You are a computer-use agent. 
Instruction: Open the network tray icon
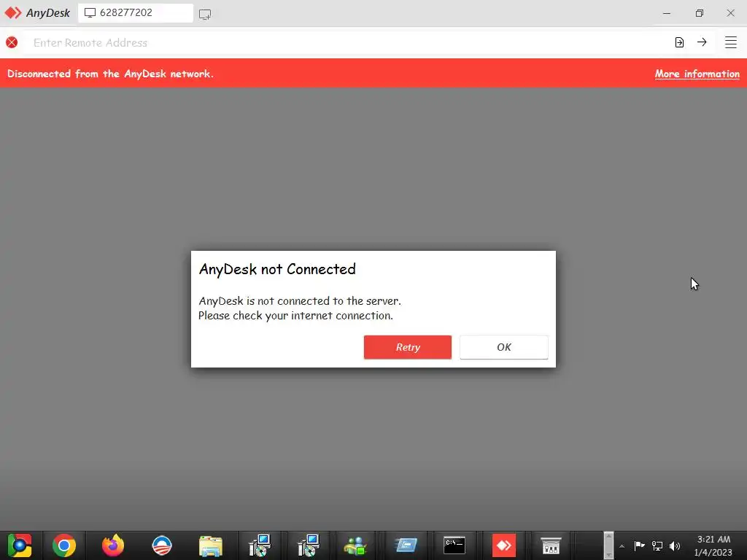657,545
